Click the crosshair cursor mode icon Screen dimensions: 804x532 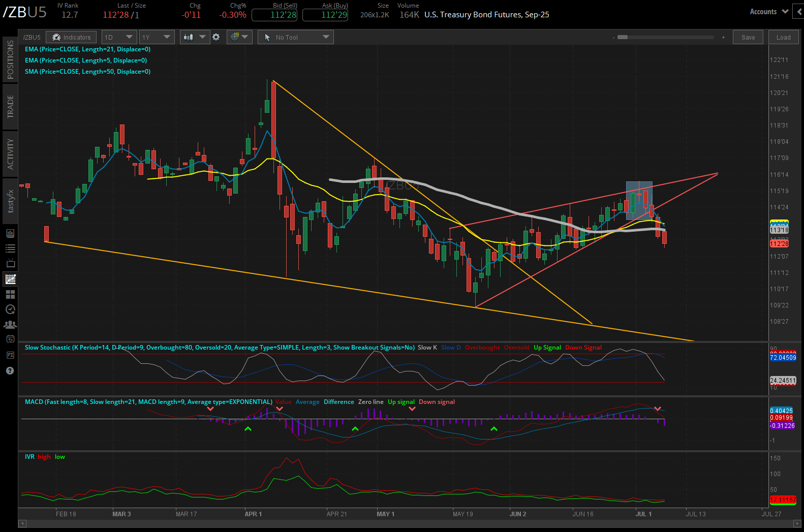[x=234, y=37]
